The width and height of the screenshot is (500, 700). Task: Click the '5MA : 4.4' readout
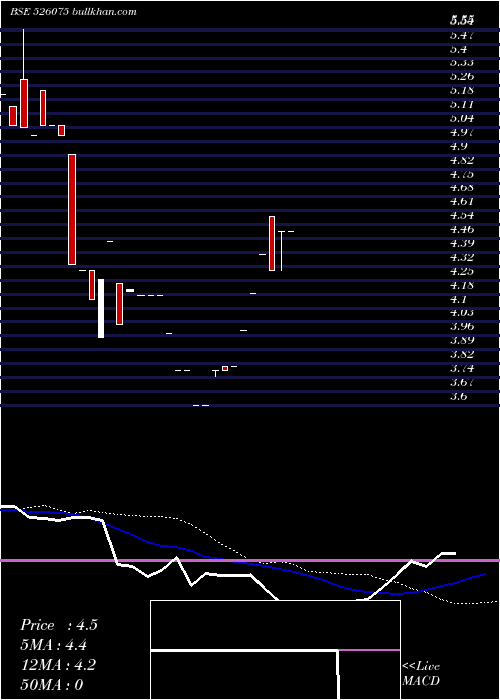(x=54, y=645)
